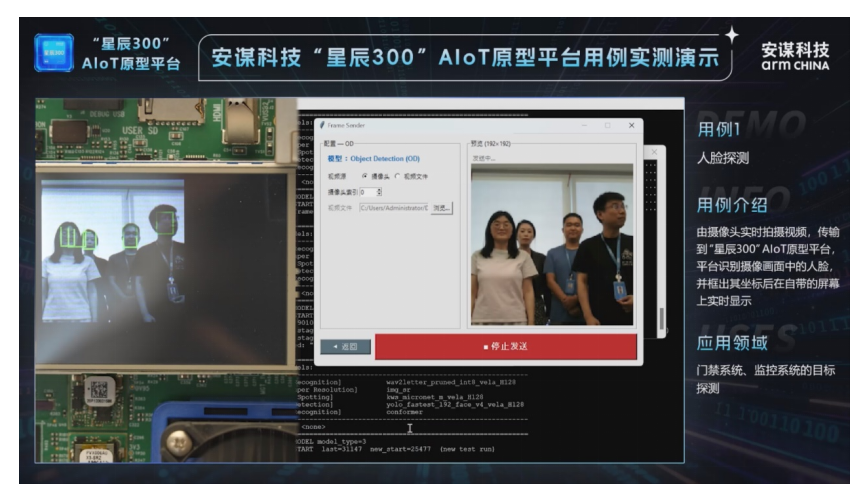Minimize the Frame Sender window
Viewport: 865px width, 500px height.
pos(584,125)
